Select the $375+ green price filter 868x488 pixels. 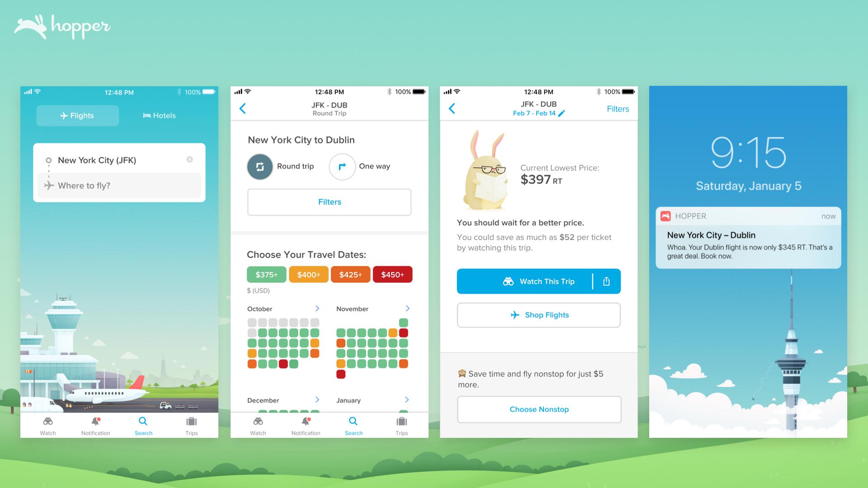click(266, 274)
